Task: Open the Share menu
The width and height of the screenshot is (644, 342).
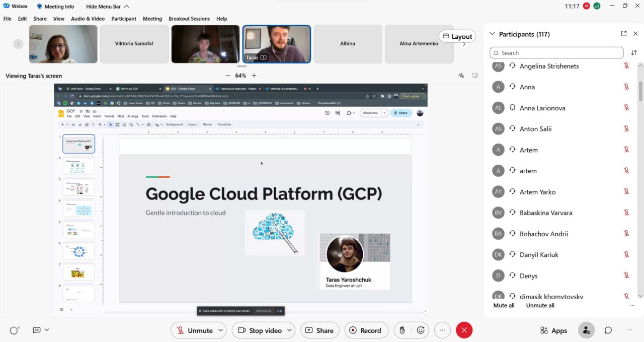Action: 40,19
